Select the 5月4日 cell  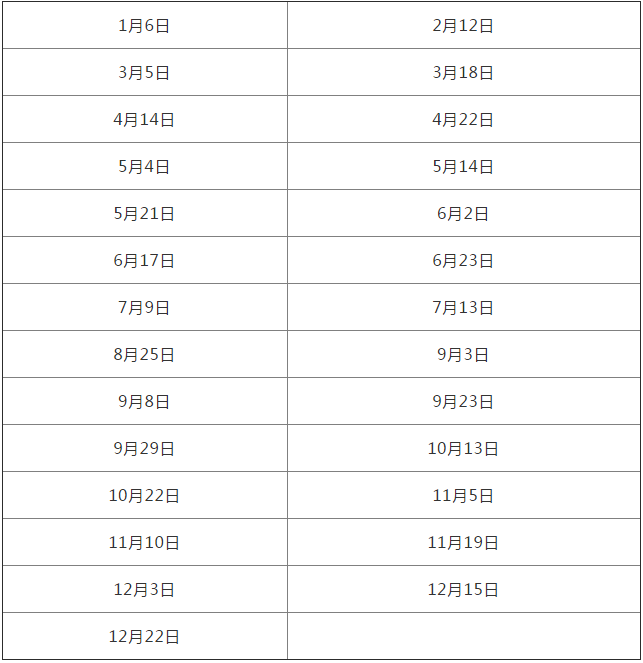pos(145,166)
